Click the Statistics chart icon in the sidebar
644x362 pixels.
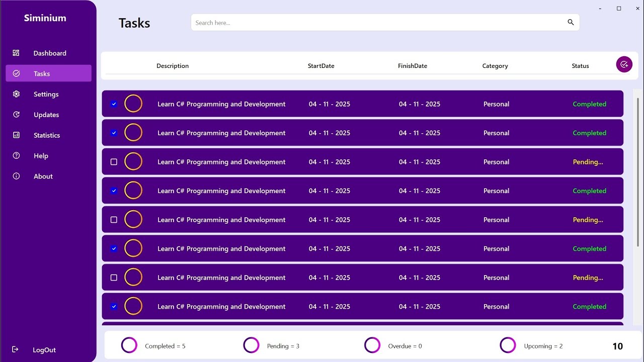tap(16, 135)
